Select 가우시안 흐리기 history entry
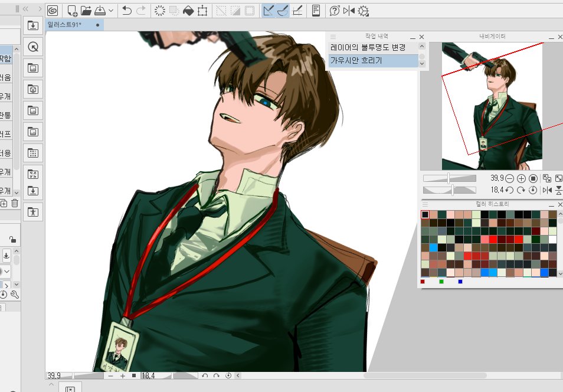This screenshot has height=392, width=563. point(373,60)
